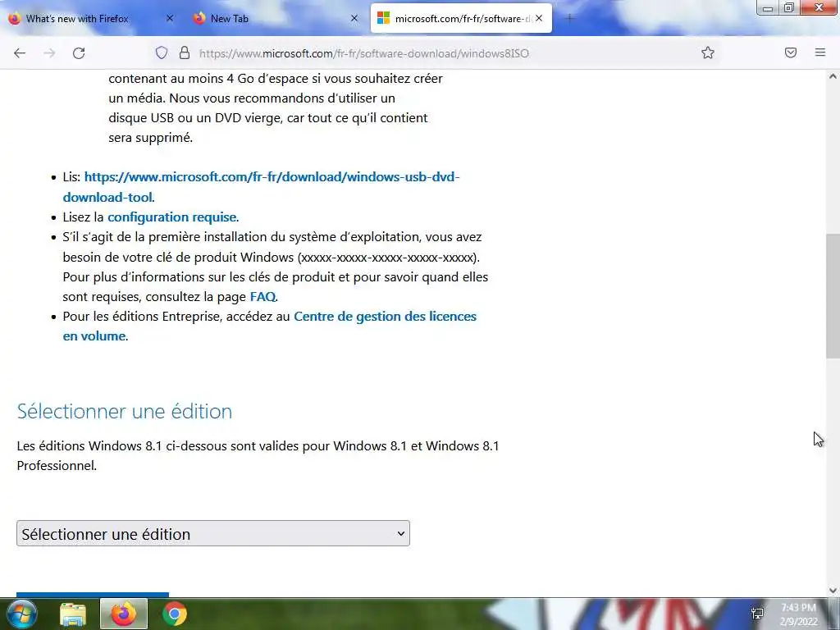This screenshot has height=630, width=840.
Task: Close the microsoft.com tab
Action: pos(539,18)
